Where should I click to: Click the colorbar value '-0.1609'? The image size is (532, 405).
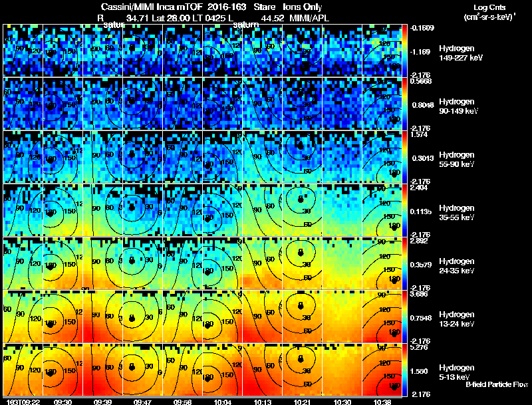[422, 28]
